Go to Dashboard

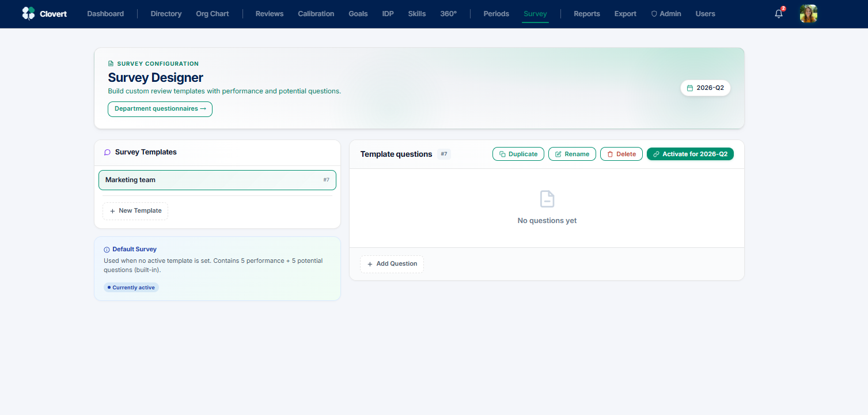pyautogui.click(x=105, y=14)
